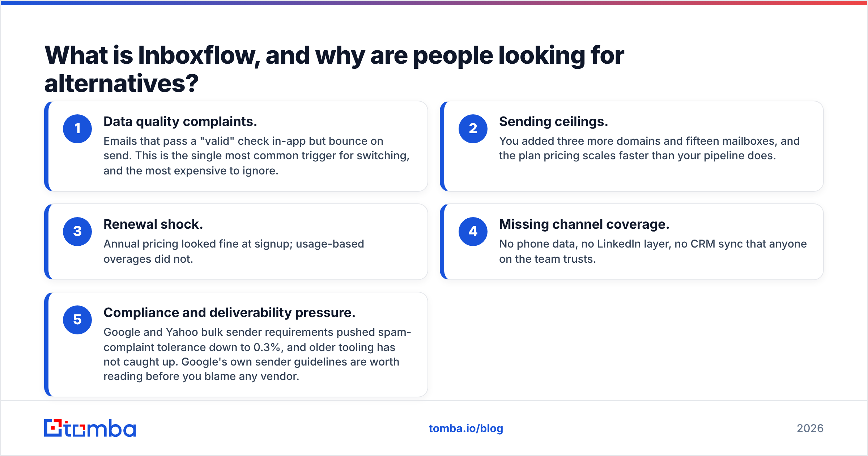
Task: Select the heading 'Missing channel coverage.'
Action: (584, 225)
